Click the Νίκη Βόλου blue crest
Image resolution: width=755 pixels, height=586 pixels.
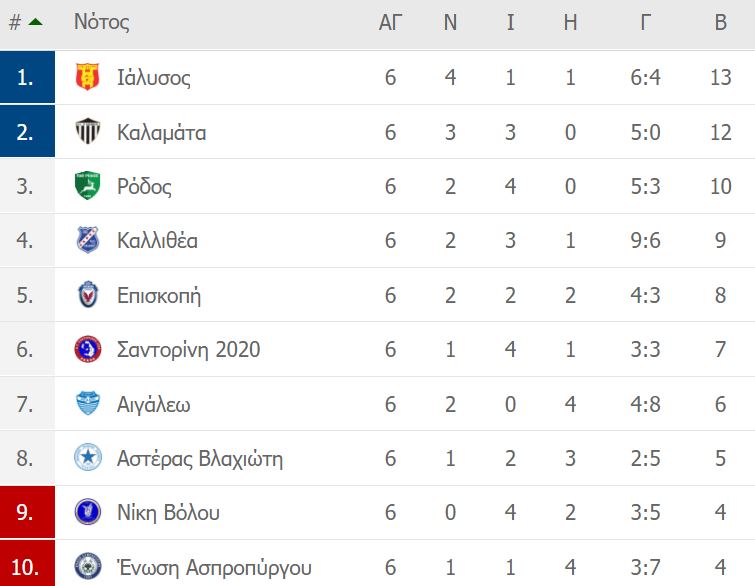[x=88, y=512]
